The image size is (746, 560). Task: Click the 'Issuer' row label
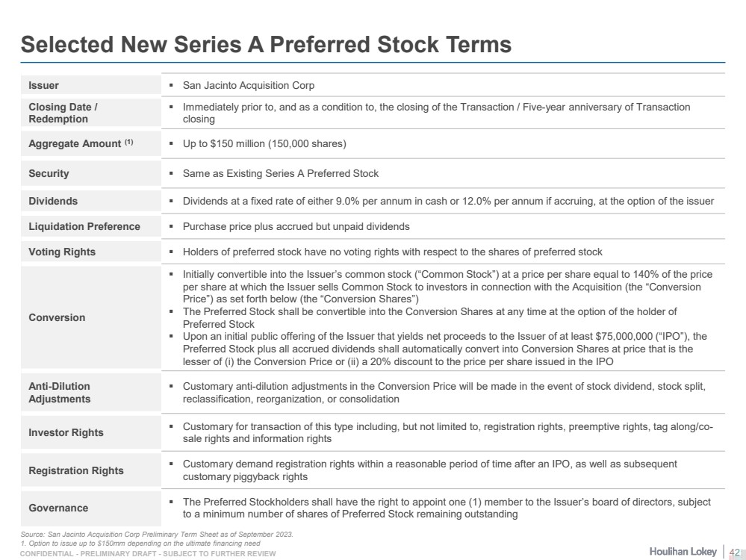(44, 86)
